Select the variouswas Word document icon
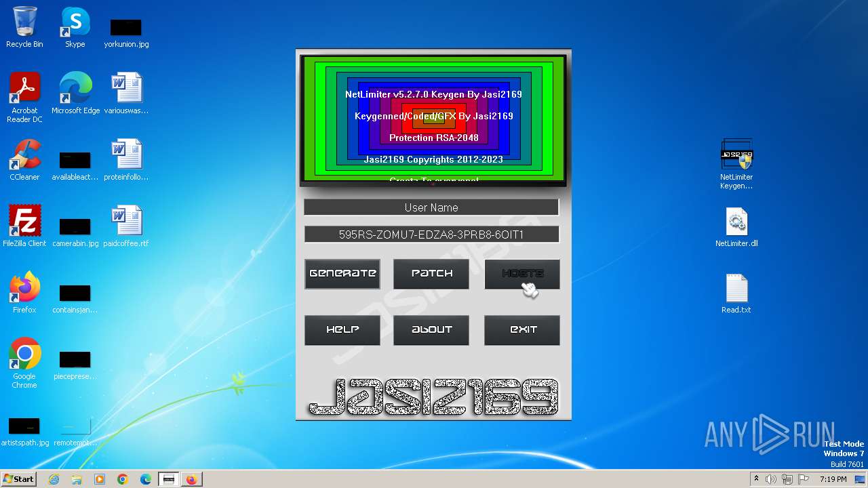The height and width of the screenshot is (488, 868). (x=126, y=94)
